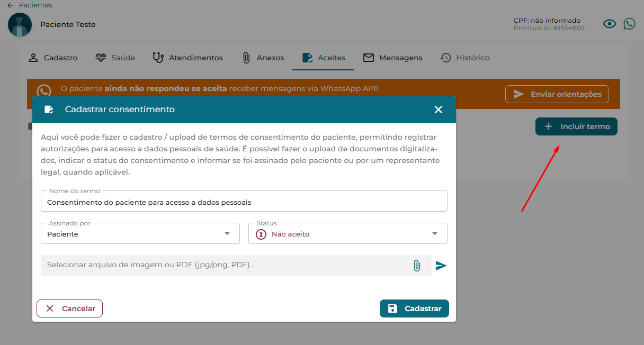Click the back arrow next to Pacientes
This screenshot has height=345, width=644.
pyautogui.click(x=10, y=5)
